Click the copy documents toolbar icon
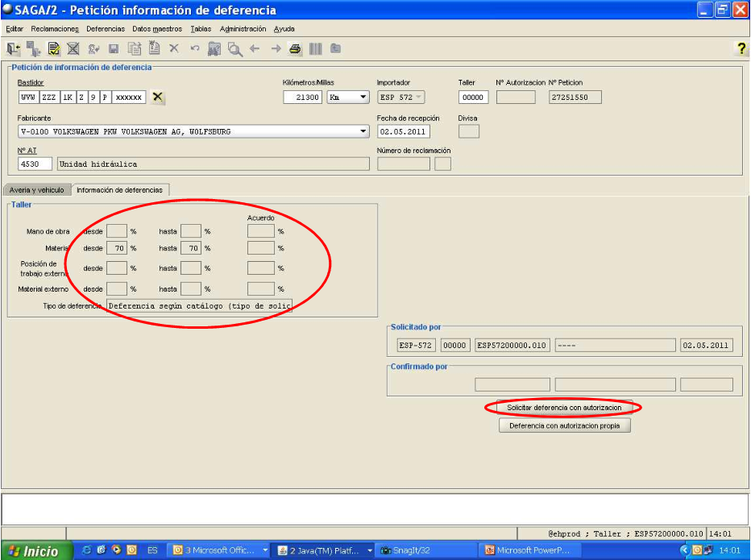Image resolution: width=751 pixels, height=560 pixels. click(x=134, y=48)
